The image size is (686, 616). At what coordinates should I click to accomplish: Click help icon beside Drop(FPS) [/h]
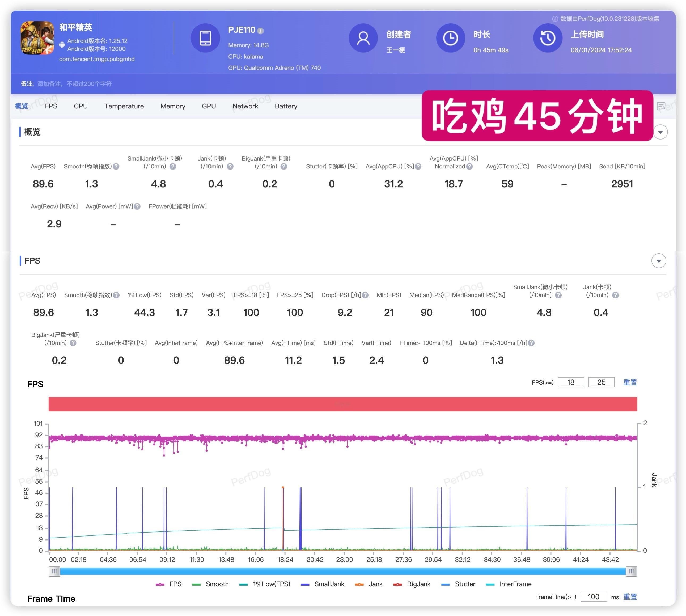(365, 295)
